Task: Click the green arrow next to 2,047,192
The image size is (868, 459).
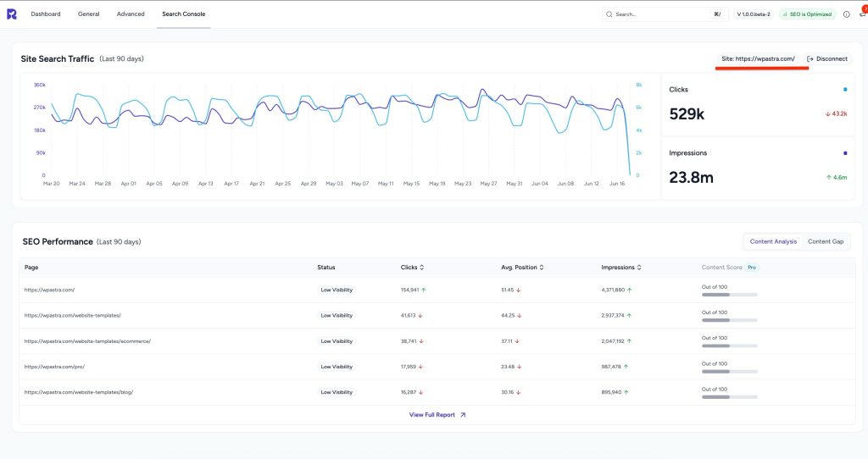Action: point(629,341)
